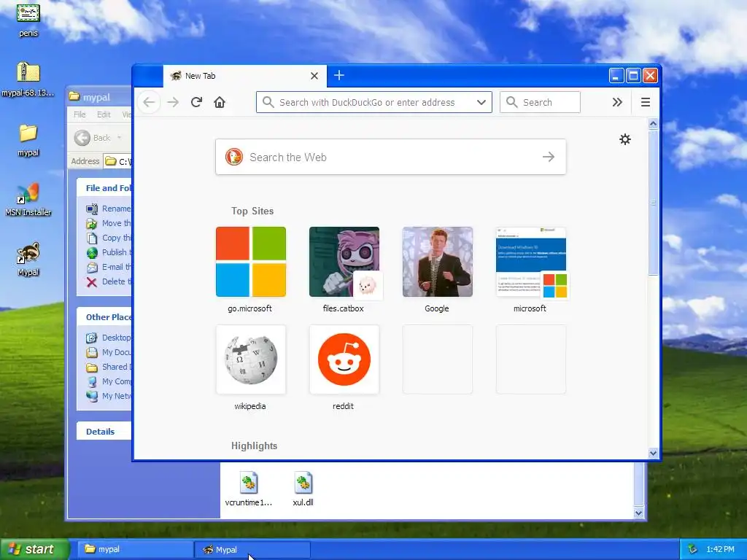Click Delete task in Explorer side panel

coord(109,281)
